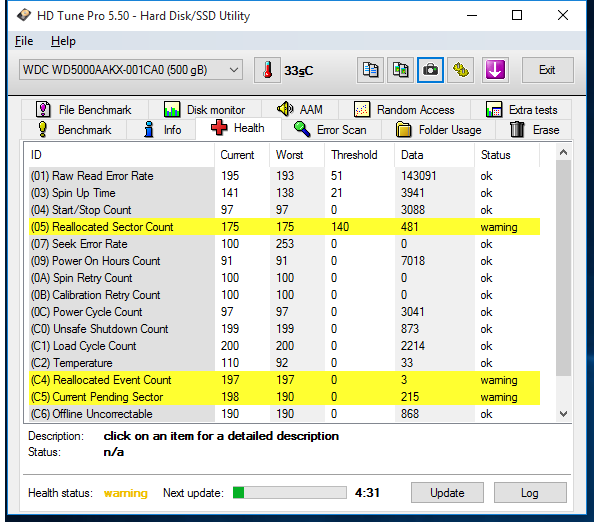Switch to the Benchmark tab
Viewport: 594px width, 522px height.
click(x=75, y=130)
